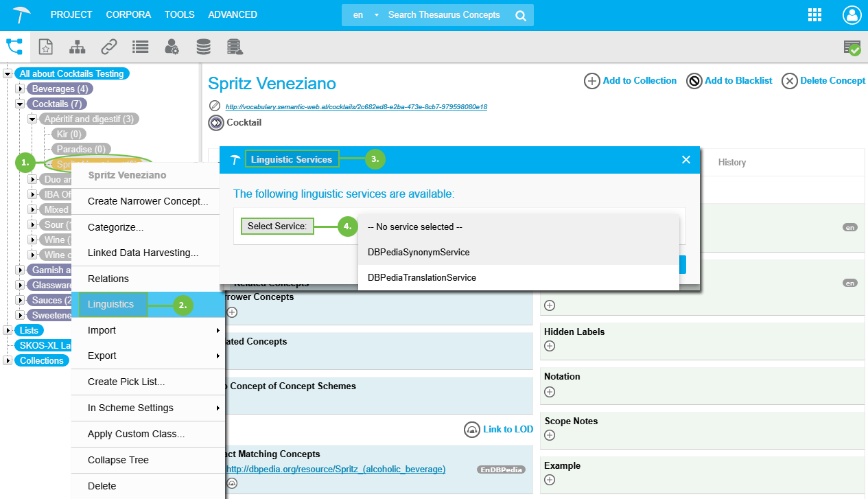The height and width of the screenshot is (499, 868).
Task: Collapse Apéritif and digestif (3) node
Action: tap(32, 119)
